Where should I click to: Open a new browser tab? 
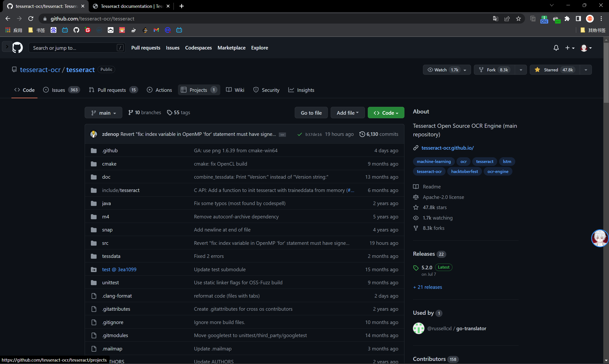(182, 6)
